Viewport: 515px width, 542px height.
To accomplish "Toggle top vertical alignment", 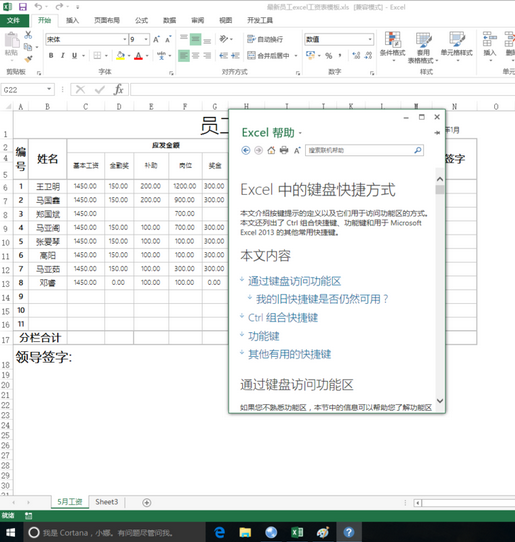I will (184, 38).
